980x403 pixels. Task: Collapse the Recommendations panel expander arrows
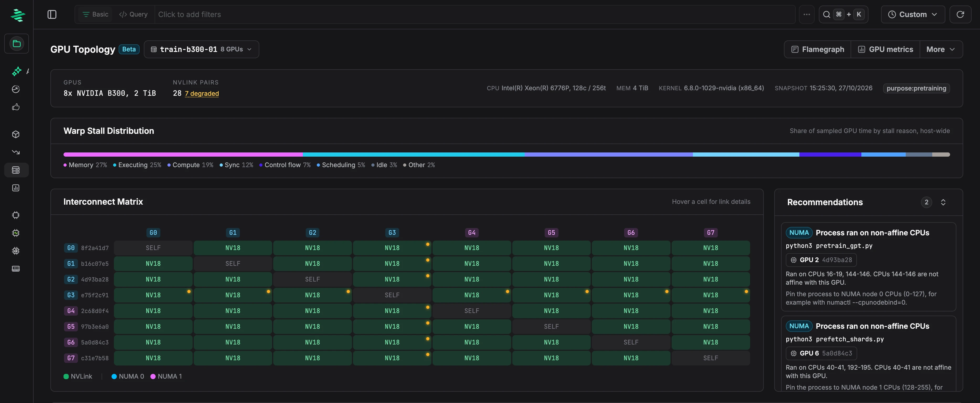click(943, 202)
